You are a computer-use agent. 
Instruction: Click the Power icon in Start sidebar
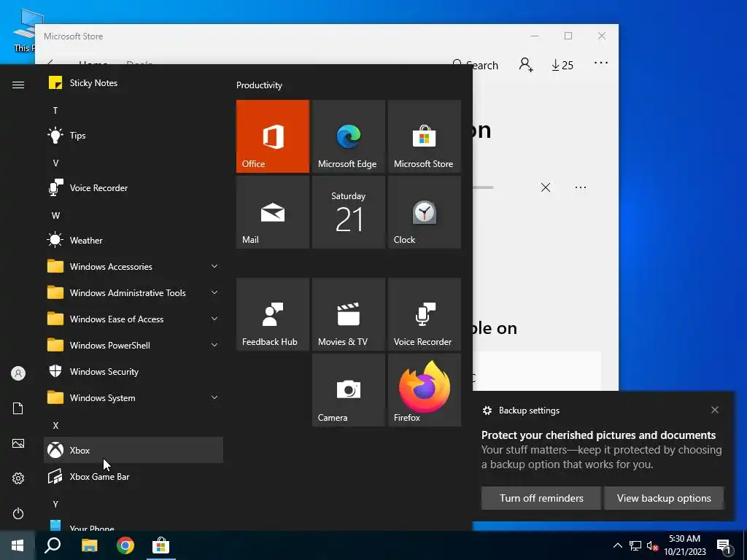[x=18, y=513]
